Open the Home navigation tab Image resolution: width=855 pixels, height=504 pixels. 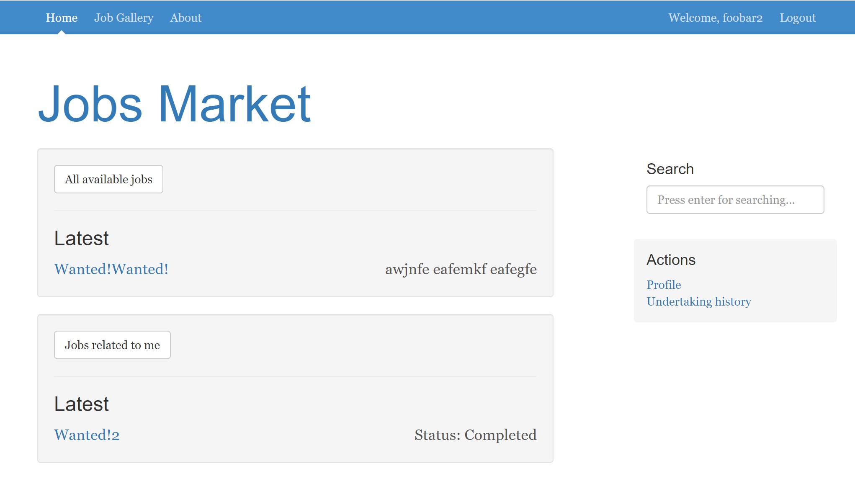(x=62, y=18)
